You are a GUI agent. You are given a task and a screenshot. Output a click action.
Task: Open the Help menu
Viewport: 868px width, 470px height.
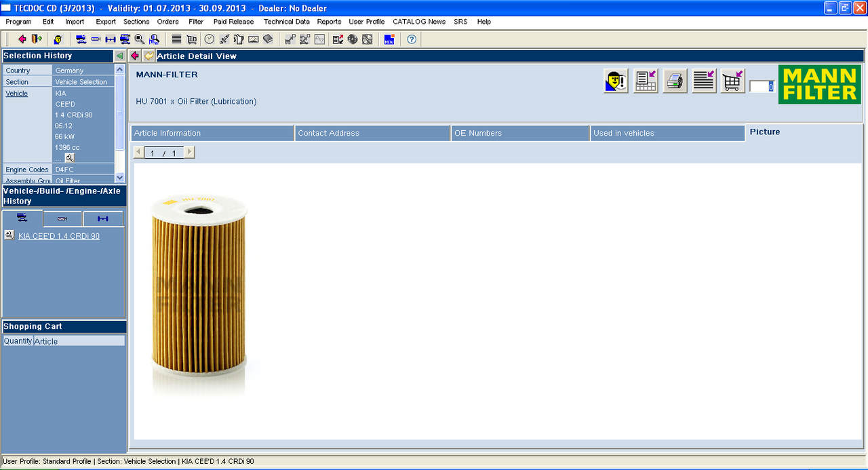pos(484,22)
